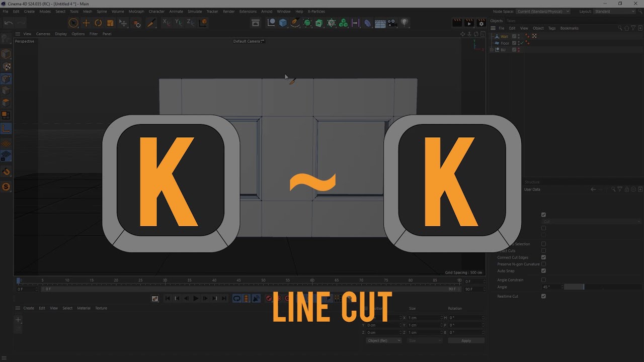644x362 pixels.
Task: Open the Size mode dropdown
Action: tap(425, 340)
